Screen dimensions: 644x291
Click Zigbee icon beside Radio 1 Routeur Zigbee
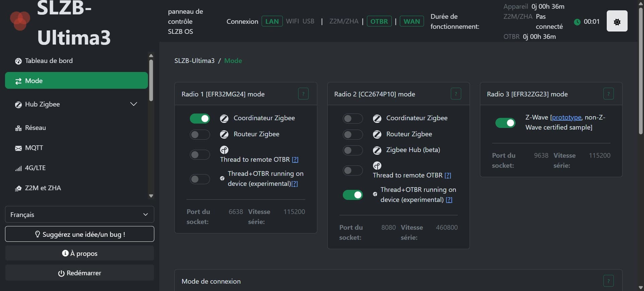[x=224, y=134]
